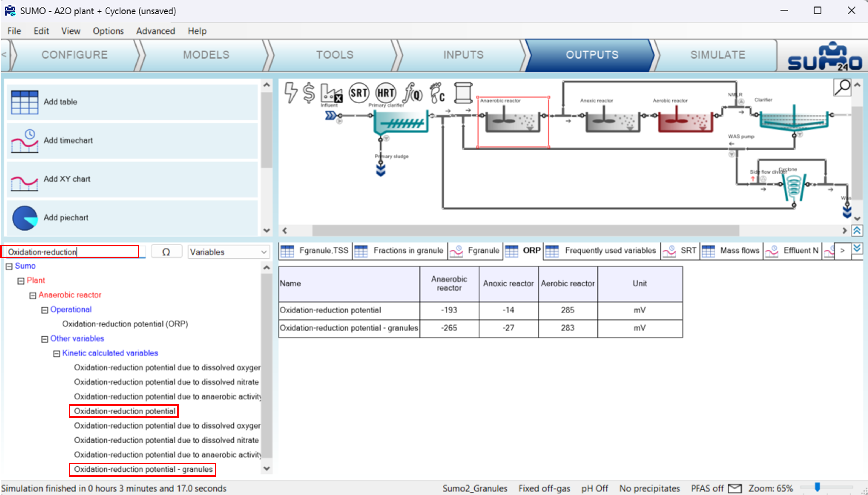Click the Omega symbol button
Screen dimensions: 868x495
166,252
